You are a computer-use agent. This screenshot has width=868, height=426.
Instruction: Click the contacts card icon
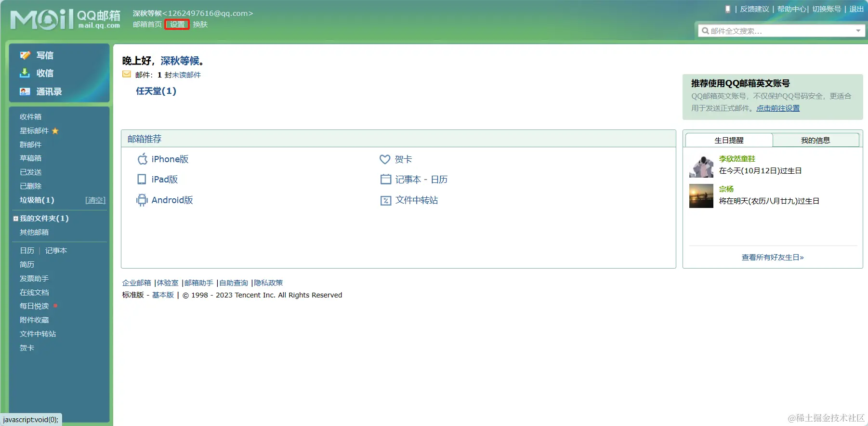click(25, 91)
